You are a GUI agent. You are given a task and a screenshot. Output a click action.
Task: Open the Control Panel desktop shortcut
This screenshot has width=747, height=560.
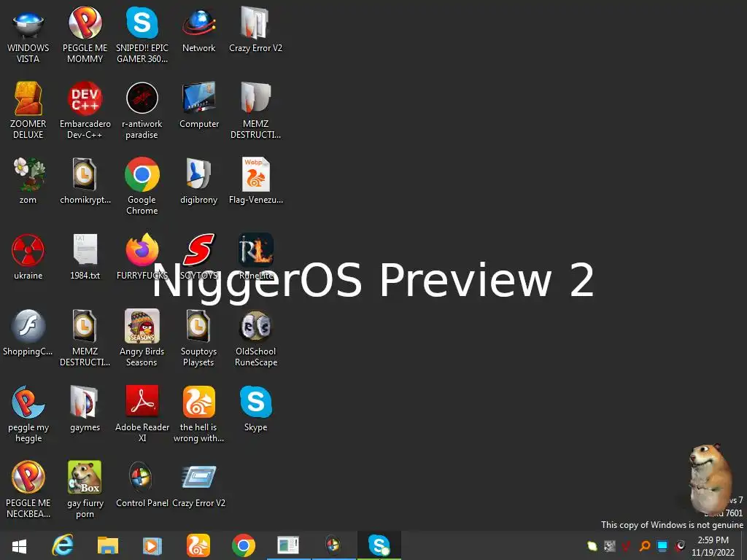coord(142,484)
